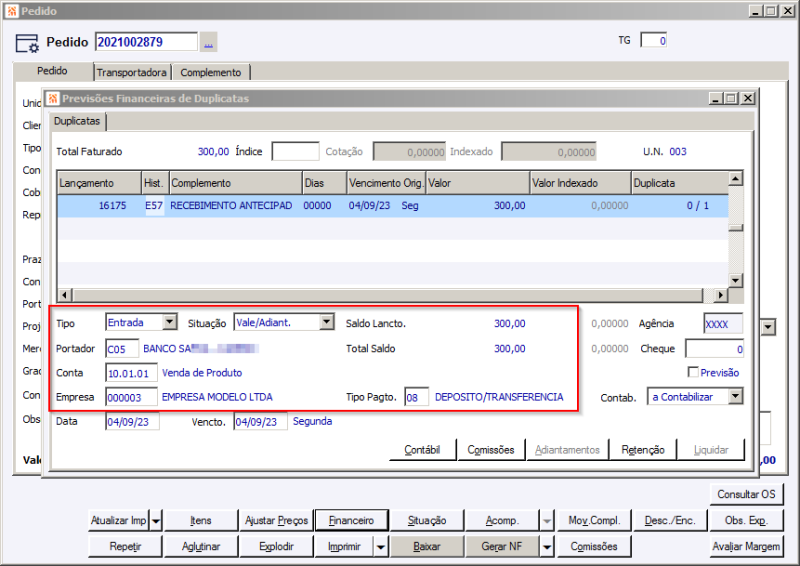
Task: Click the Contábil button
Action: pos(422,450)
